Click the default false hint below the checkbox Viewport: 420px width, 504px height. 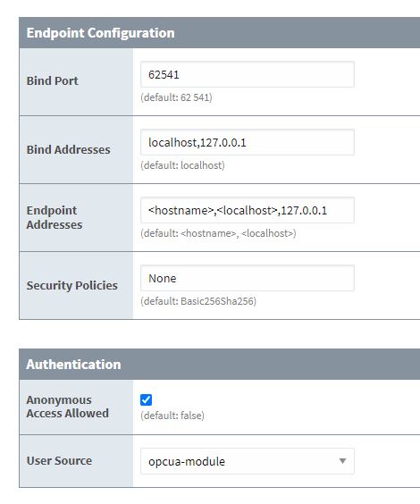click(x=172, y=416)
